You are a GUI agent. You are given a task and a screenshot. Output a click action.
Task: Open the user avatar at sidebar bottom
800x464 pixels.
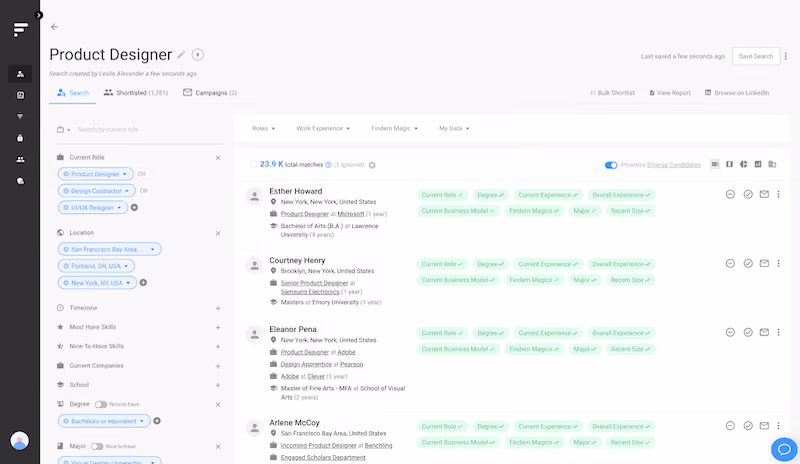coord(20,441)
